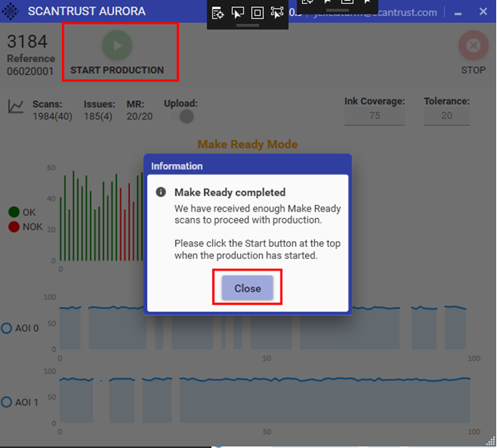
Task: Click the MR value "20/20"
Action: coord(139,116)
